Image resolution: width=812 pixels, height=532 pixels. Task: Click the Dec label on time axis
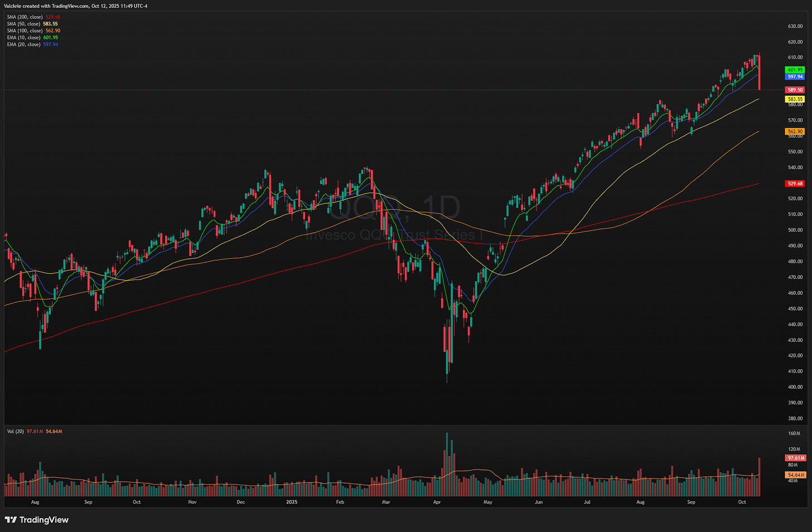coord(240,502)
